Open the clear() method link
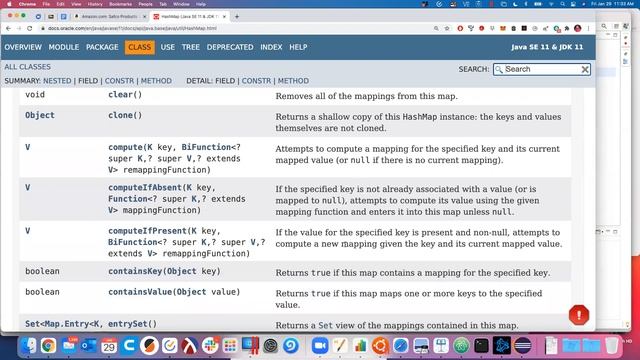Image resolution: width=640 pixels, height=360 pixels. tap(125, 95)
